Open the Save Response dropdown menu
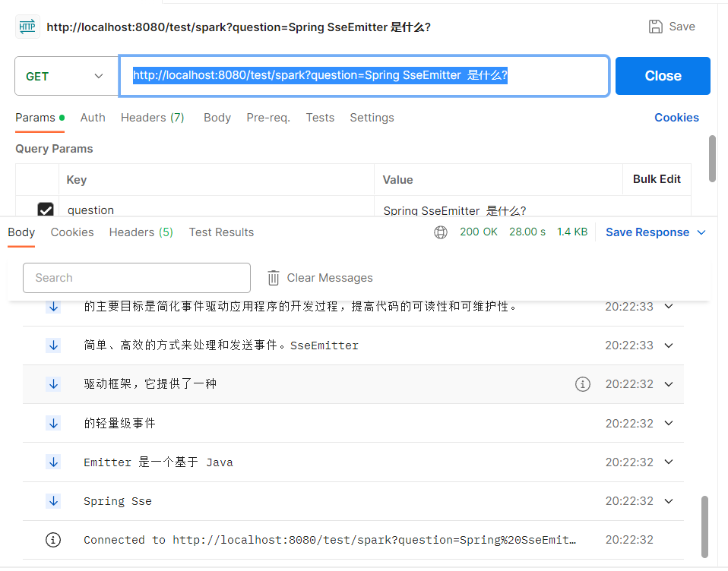 pos(701,232)
